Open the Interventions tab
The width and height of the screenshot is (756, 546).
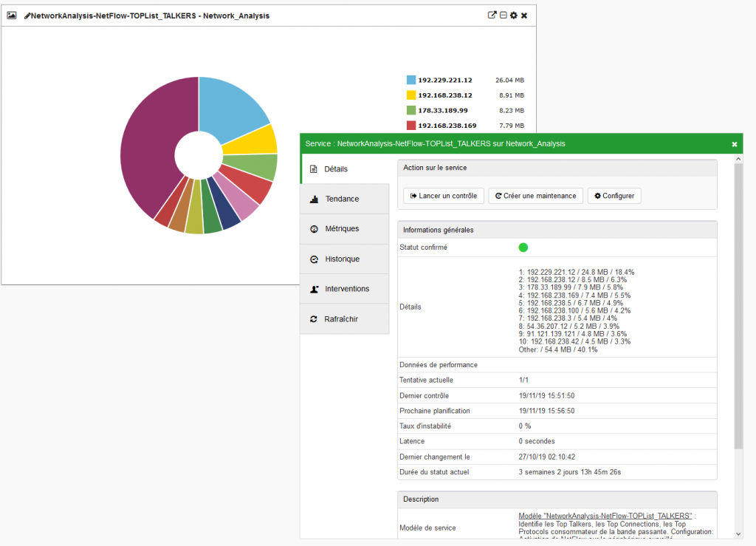point(346,289)
